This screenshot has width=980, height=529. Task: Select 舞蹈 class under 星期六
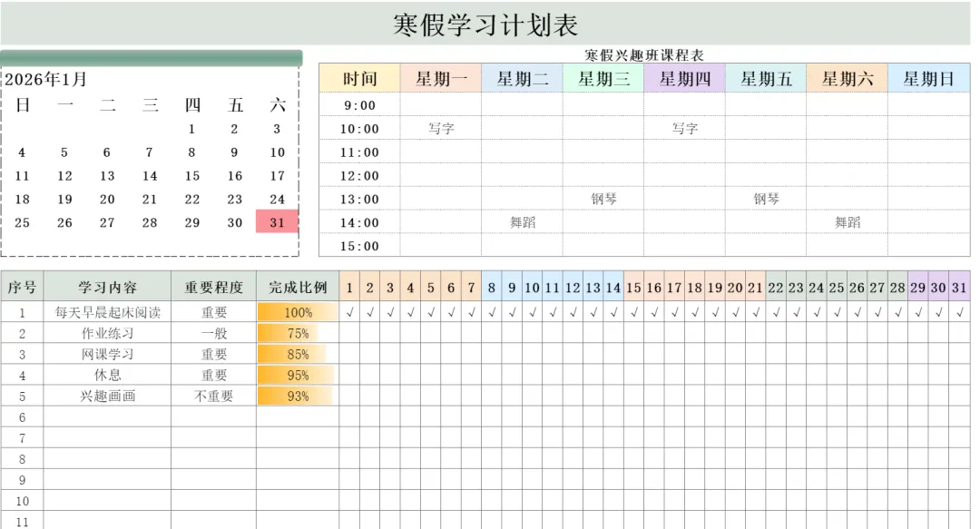click(847, 222)
